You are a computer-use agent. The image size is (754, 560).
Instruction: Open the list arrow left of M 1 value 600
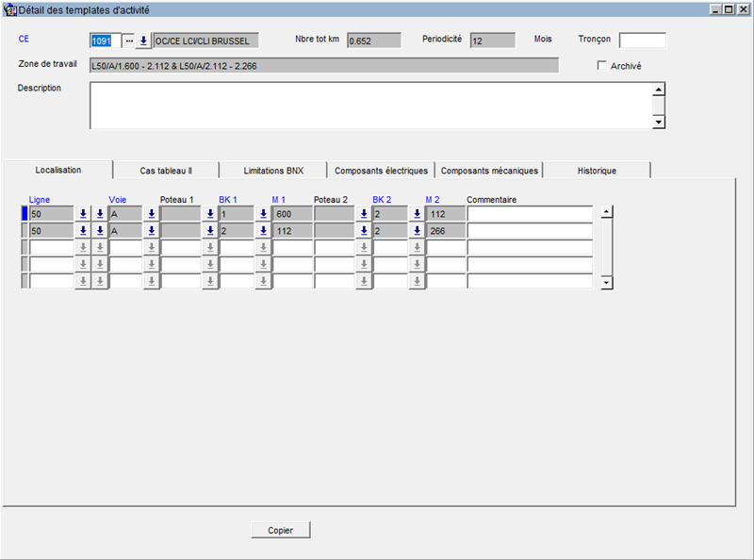263,214
